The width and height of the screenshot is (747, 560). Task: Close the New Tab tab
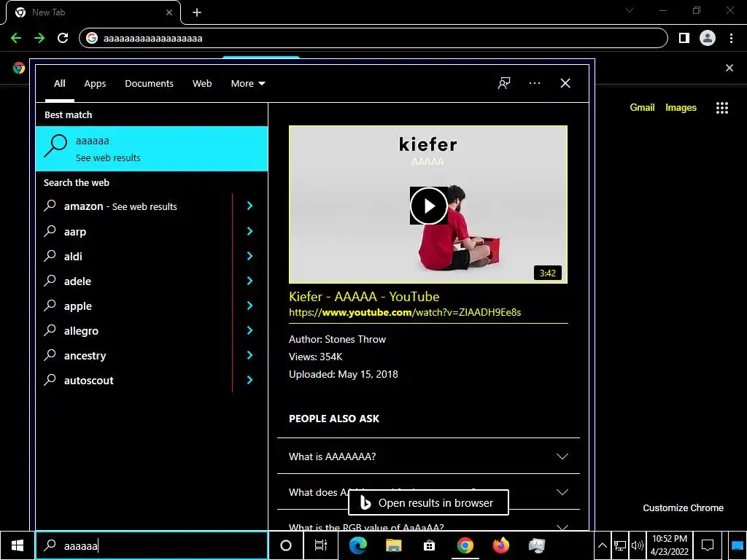click(169, 12)
